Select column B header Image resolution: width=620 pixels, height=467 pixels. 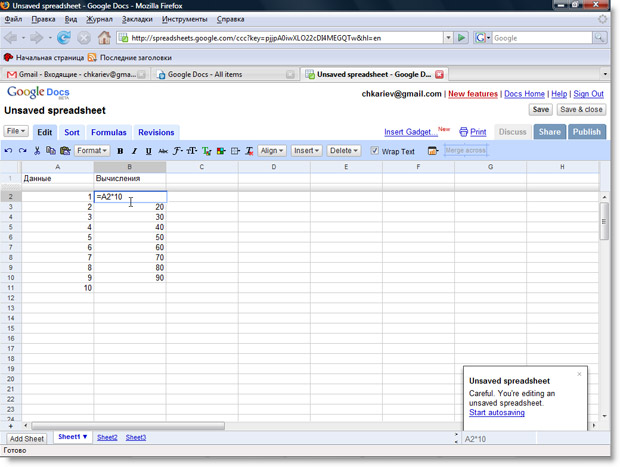[130, 167]
